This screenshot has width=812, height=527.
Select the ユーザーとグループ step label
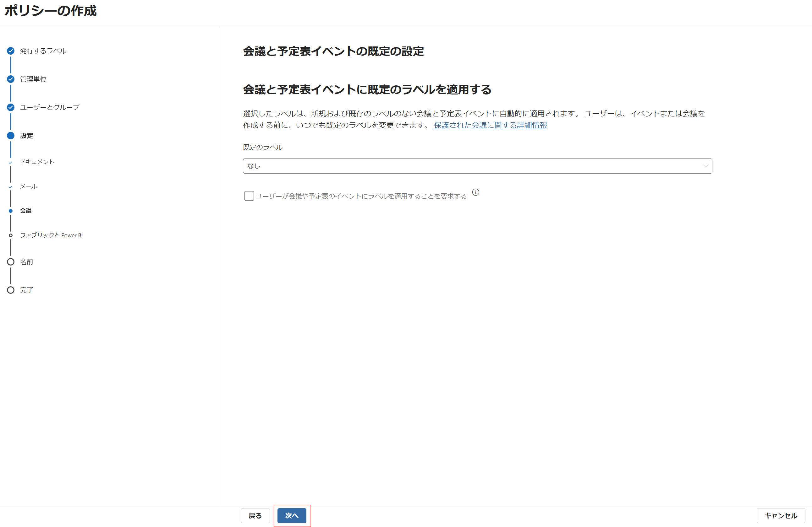(x=49, y=107)
